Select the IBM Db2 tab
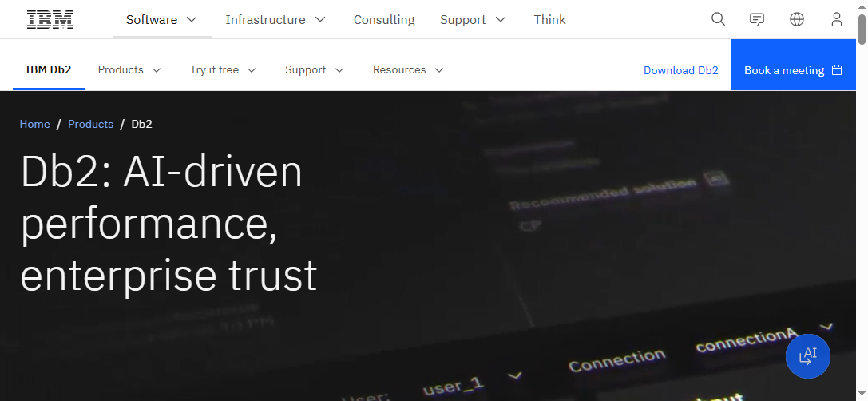 coord(49,70)
